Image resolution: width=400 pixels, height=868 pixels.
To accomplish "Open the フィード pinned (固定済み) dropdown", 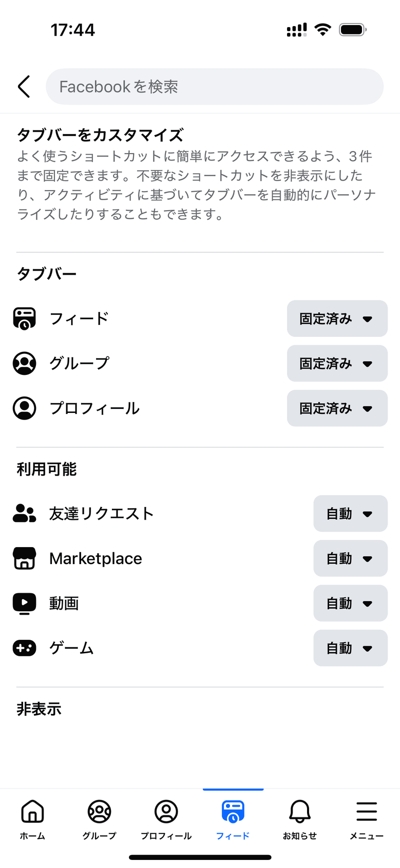I will click(337, 318).
